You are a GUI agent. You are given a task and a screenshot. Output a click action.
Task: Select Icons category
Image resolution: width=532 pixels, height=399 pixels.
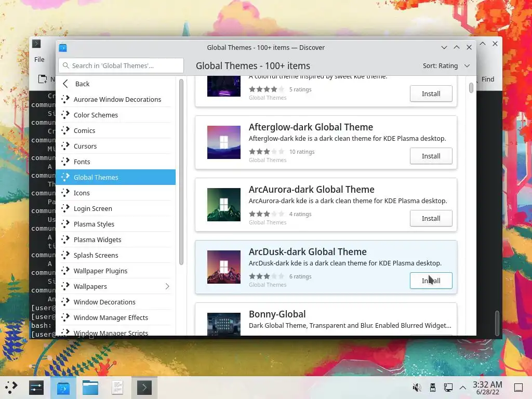pos(115,193)
